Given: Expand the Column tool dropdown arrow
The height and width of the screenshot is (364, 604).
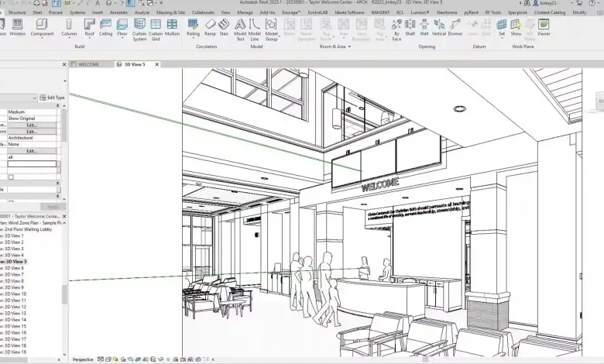Looking at the screenshot, I should (x=69, y=39).
